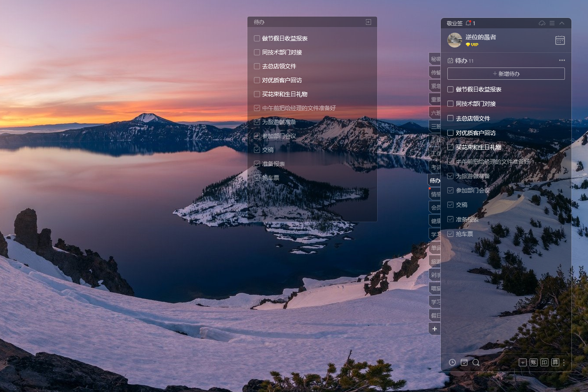Switch to the 重要 side tab
588x392 pixels.
pos(435,99)
